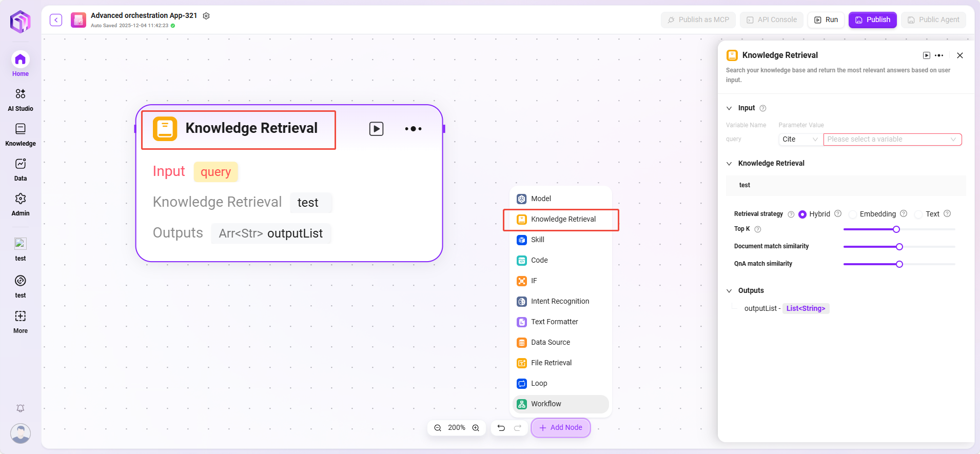Viewport: 980px width, 454px height.
Task: Open the 'Please select a variable' dropdown
Action: pyautogui.click(x=892, y=140)
